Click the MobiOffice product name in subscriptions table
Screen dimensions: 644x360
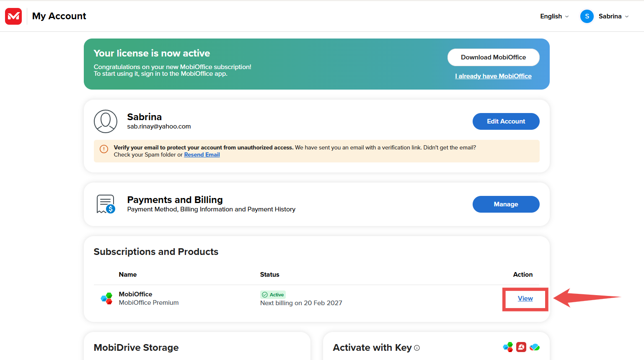(x=135, y=294)
